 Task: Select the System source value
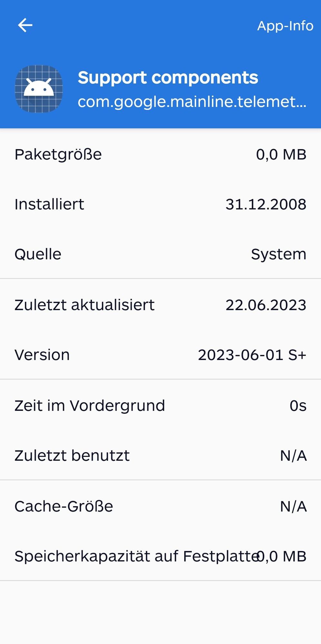point(278,254)
